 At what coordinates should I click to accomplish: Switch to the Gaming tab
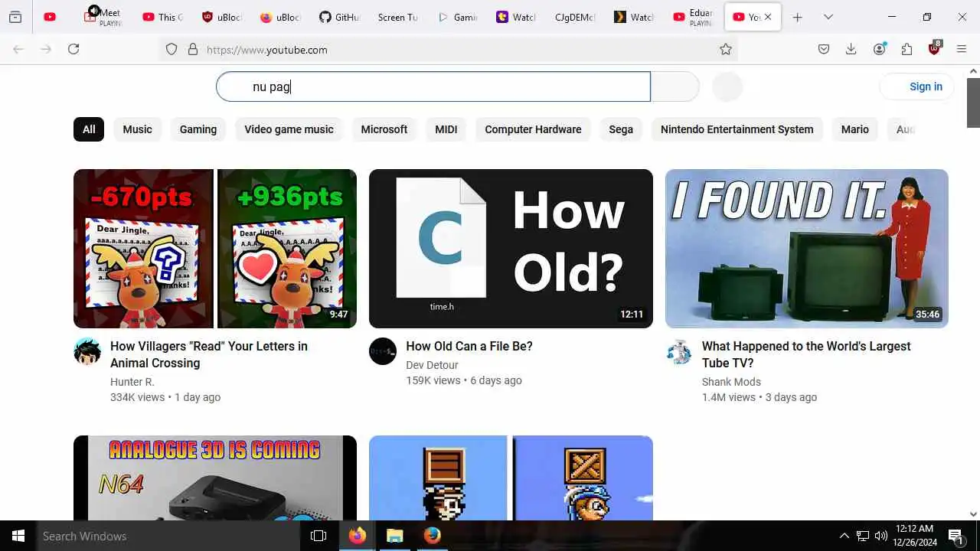pyautogui.click(x=457, y=17)
